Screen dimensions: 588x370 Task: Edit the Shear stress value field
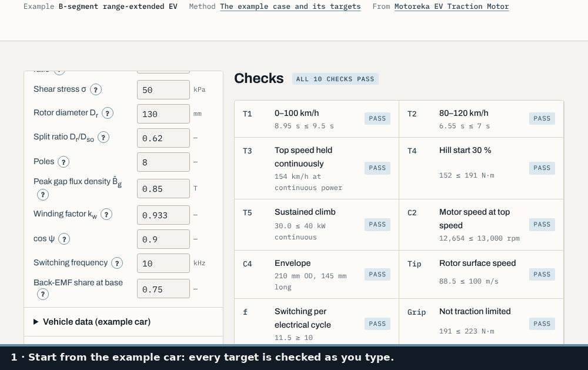point(163,89)
